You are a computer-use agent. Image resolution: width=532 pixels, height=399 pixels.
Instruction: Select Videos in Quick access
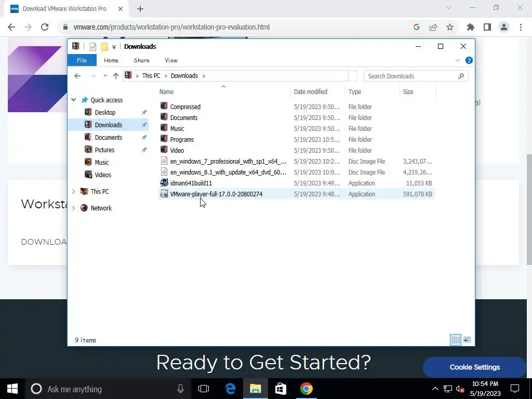pyautogui.click(x=103, y=175)
